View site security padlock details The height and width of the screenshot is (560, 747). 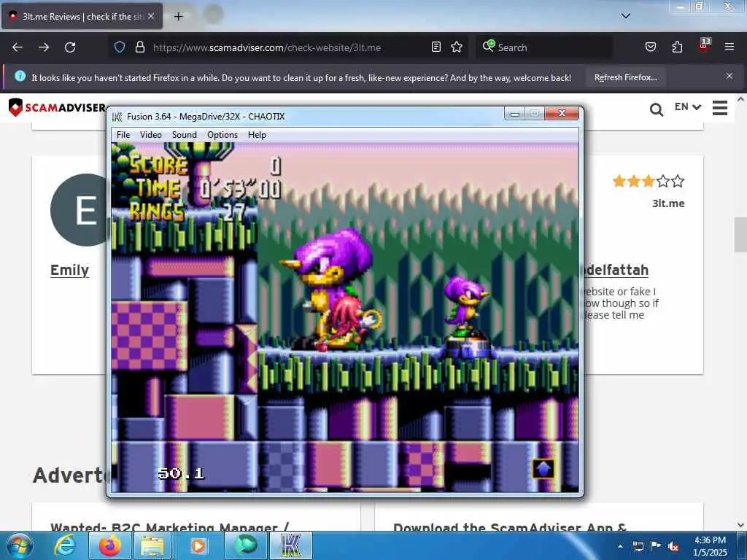139,47
